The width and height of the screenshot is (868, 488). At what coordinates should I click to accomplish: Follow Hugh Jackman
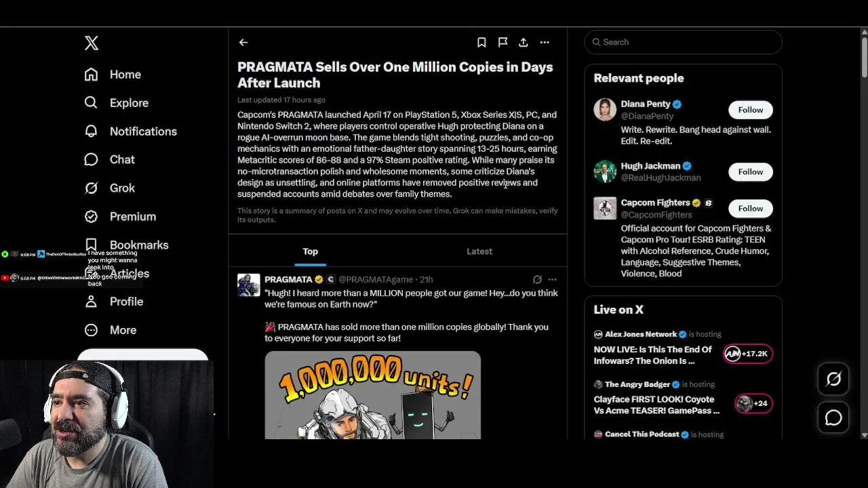click(x=751, y=172)
